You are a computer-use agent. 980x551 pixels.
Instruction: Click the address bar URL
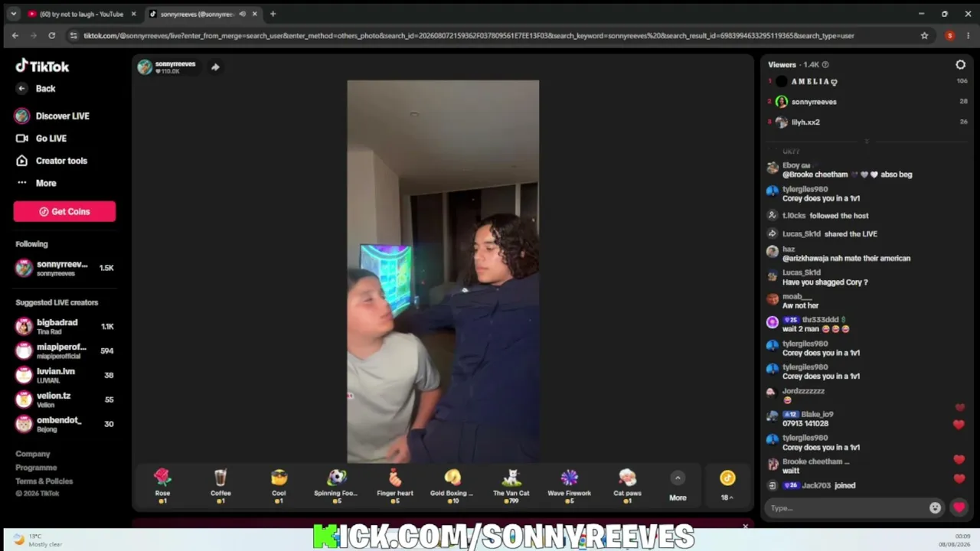point(469,35)
